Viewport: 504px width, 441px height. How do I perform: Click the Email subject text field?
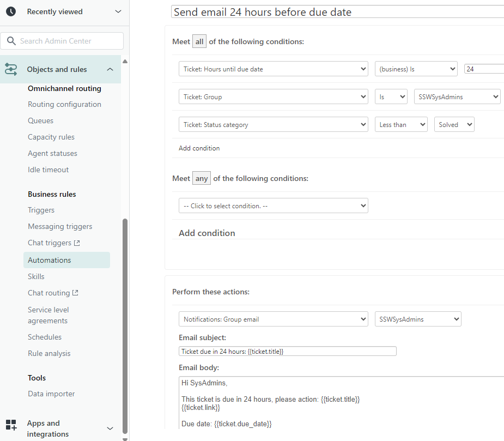click(288, 352)
